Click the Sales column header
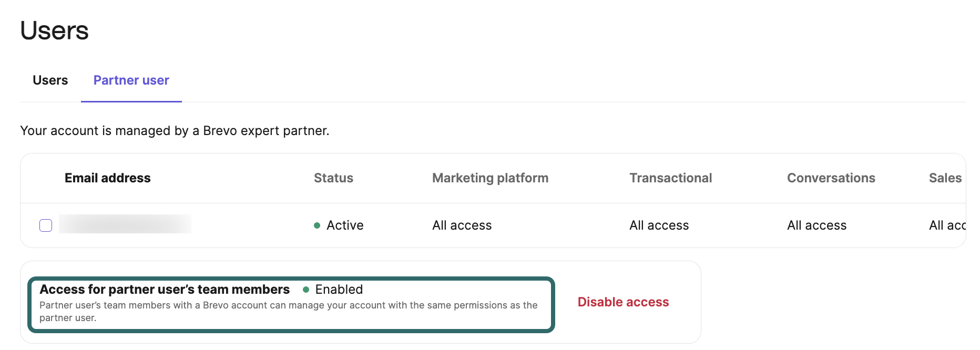 click(x=945, y=178)
